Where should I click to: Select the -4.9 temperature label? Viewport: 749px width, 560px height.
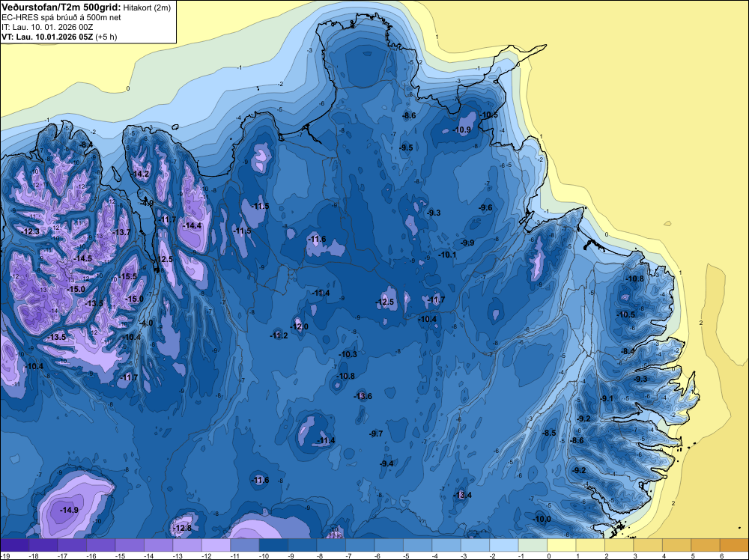point(148,203)
